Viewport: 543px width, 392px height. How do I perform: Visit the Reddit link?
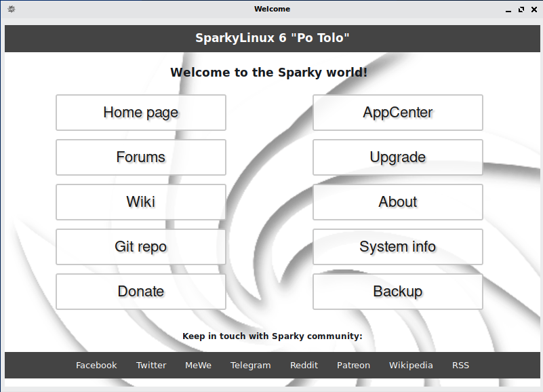pyautogui.click(x=304, y=365)
